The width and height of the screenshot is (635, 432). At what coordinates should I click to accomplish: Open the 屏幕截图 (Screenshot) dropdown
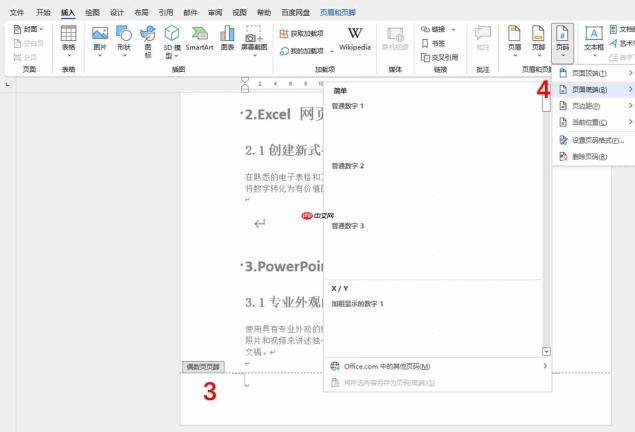tap(254, 41)
